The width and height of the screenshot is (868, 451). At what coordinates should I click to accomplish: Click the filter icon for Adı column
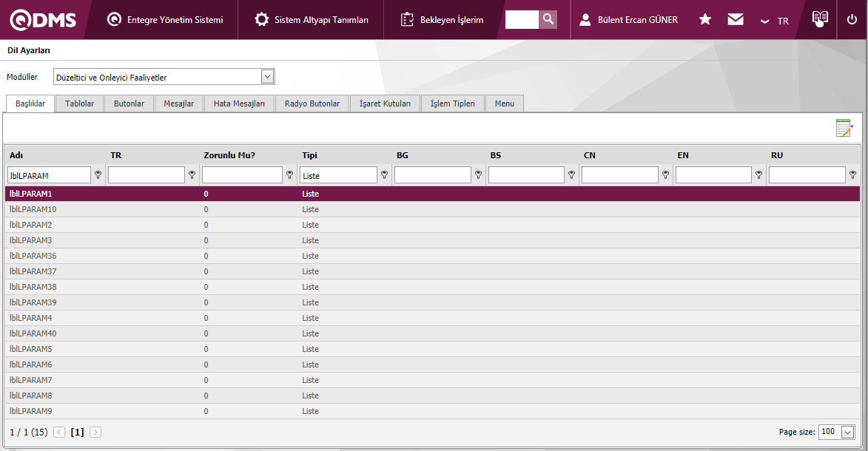click(98, 175)
